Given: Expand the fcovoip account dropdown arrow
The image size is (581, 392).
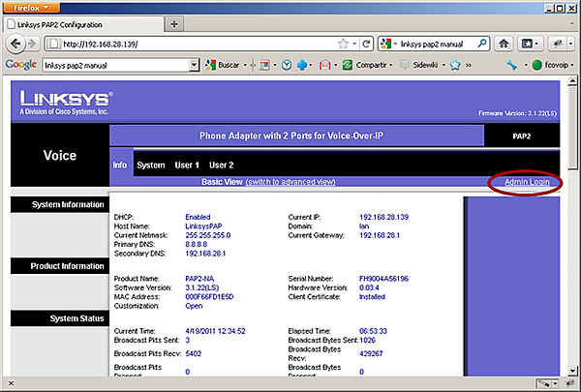Looking at the screenshot, I should pyautogui.click(x=571, y=65).
